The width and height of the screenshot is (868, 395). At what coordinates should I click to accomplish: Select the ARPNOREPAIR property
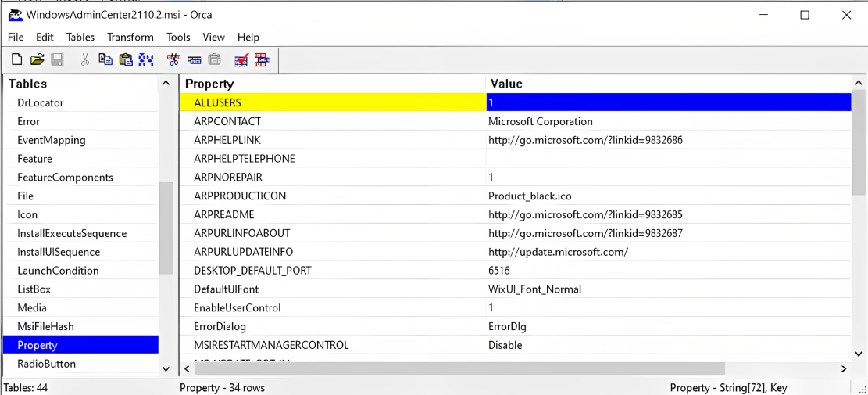coord(333,178)
